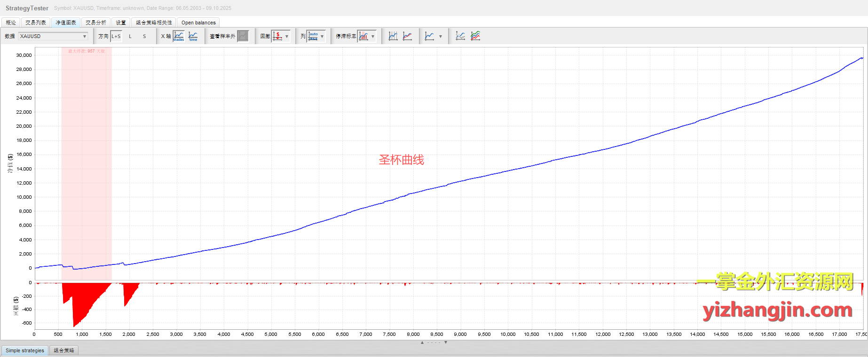
Task: Expand the blue chart type dropdown arrow
Action: pos(441,36)
